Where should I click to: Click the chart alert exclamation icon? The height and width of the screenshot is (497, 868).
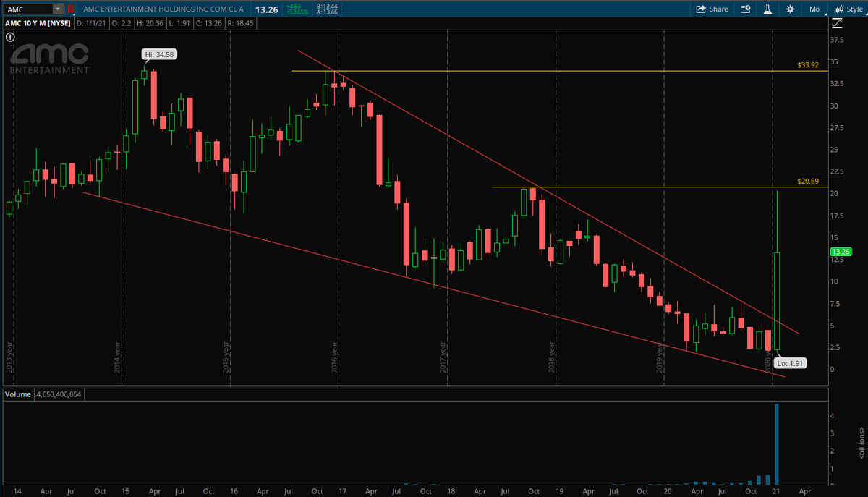[x=10, y=35]
